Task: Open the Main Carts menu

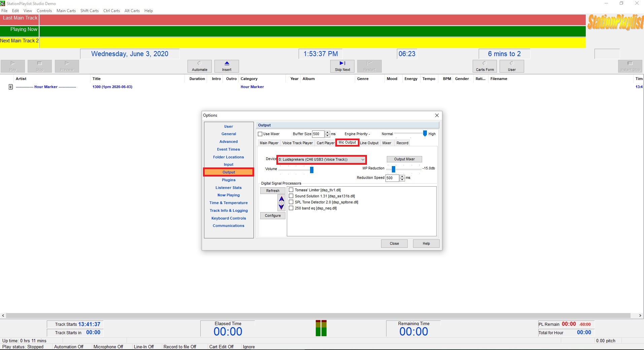Action: [66, 11]
